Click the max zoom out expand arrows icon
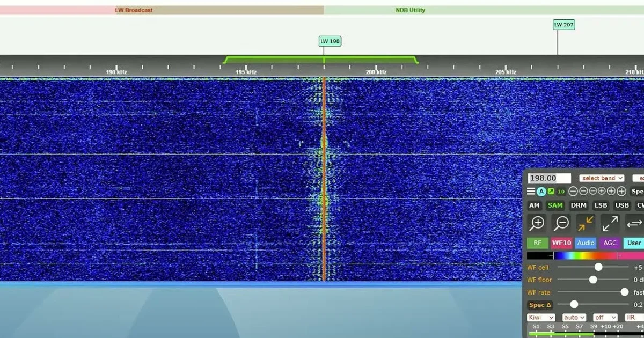The height and width of the screenshot is (338, 644). click(x=610, y=223)
